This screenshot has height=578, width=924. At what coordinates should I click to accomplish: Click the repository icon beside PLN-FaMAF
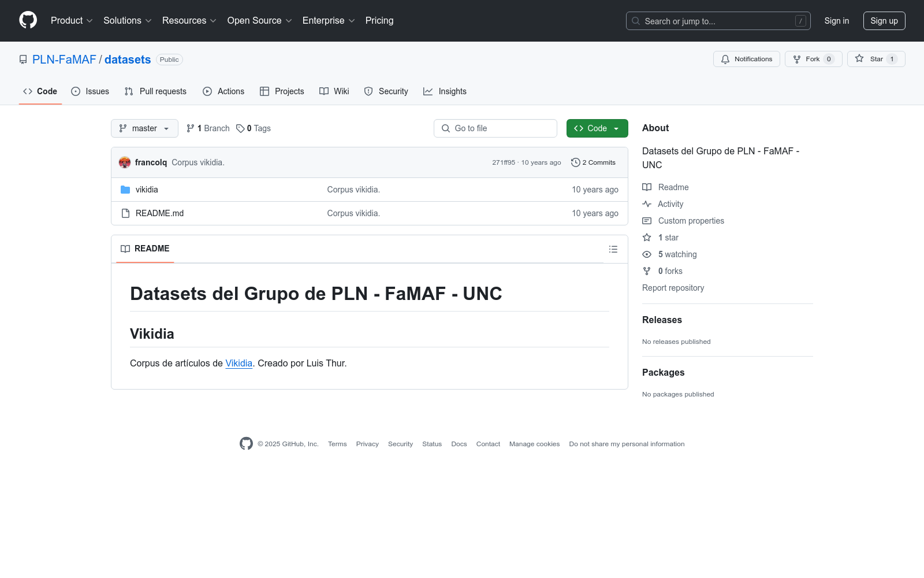coord(23,60)
